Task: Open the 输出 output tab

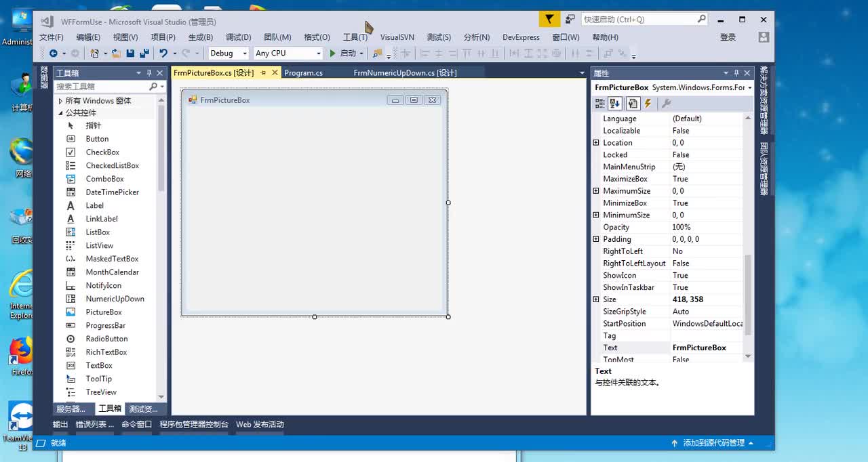Action: 60,425
